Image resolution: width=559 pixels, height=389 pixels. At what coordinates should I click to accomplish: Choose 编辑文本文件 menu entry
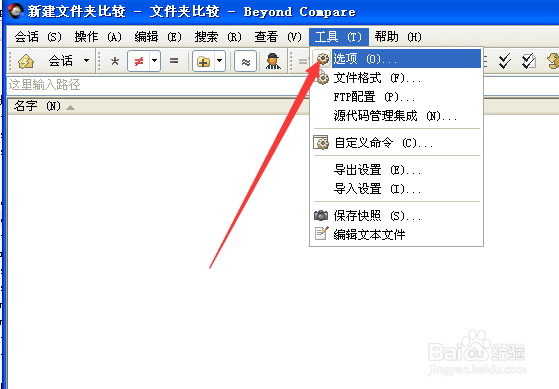pyautogui.click(x=396, y=235)
